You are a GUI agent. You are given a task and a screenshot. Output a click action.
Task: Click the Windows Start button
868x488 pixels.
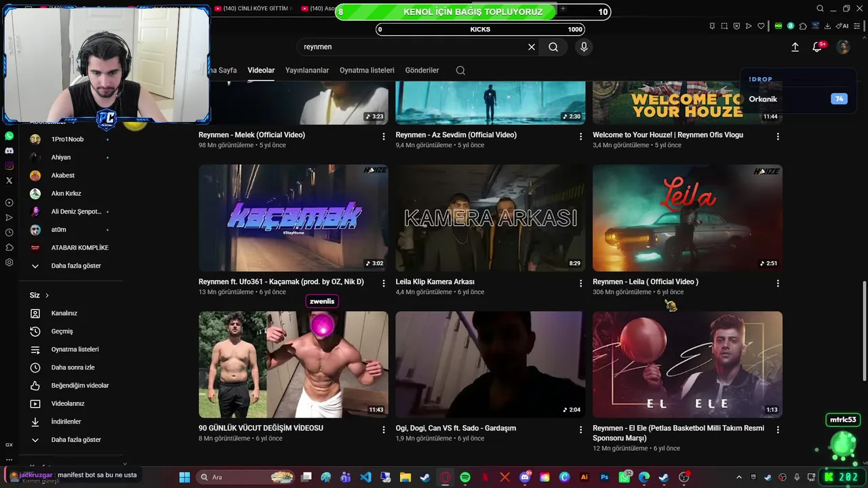tap(184, 477)
